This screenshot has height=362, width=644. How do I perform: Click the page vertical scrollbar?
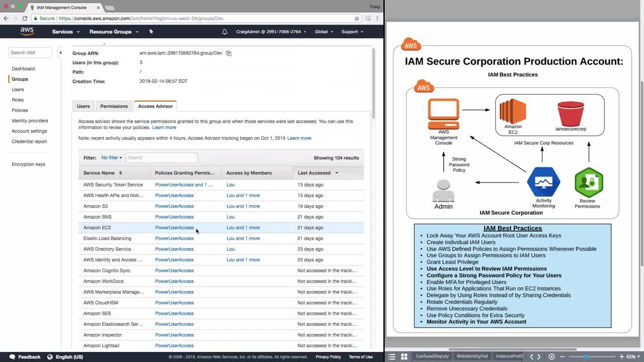(373, 83)
